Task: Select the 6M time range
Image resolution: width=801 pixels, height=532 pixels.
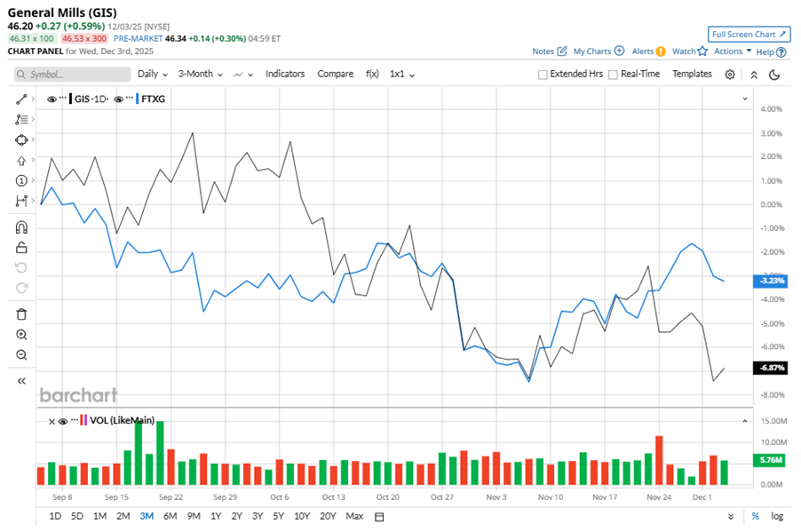Action: 171,516
